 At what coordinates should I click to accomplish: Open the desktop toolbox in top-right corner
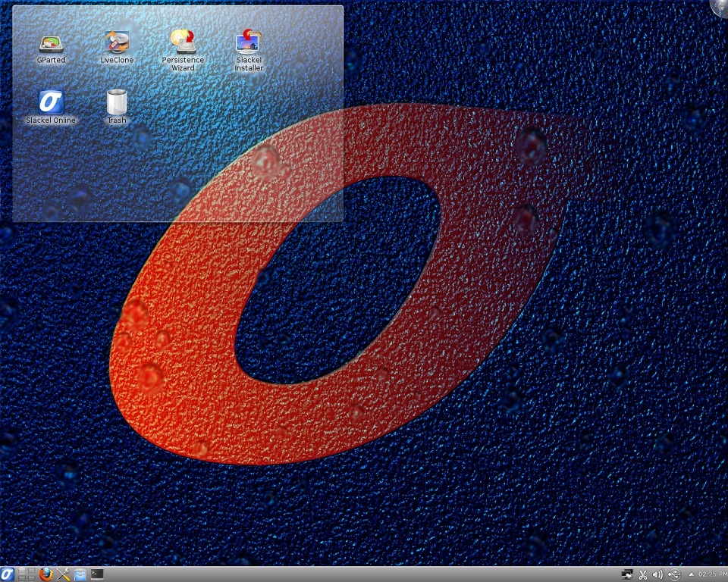click(x=721, y=6)
